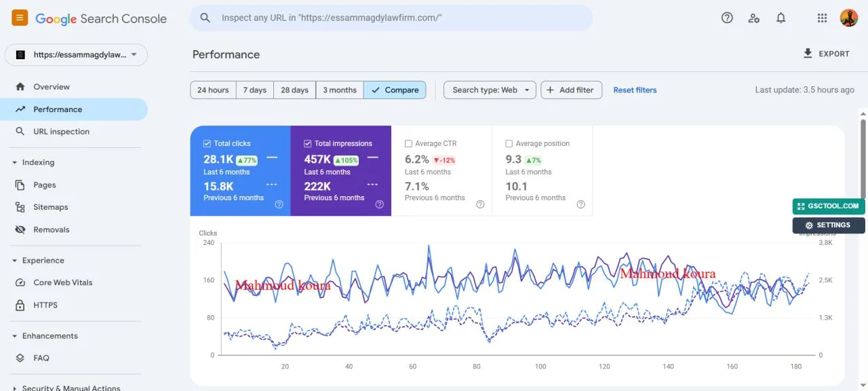Screen dimensions: 868x391
Task: Click the Removals crossed-eye icon
Action: [x=20, y=229]
